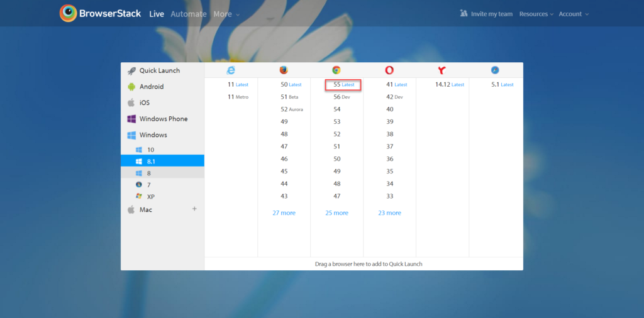Click the iOS apple icon

point(131,102)
